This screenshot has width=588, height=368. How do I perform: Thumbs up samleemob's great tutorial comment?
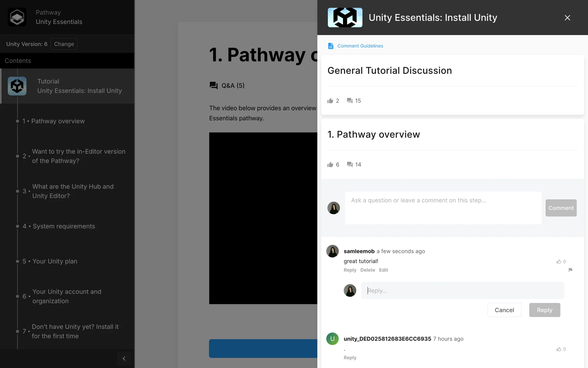[x=559, y=262]
